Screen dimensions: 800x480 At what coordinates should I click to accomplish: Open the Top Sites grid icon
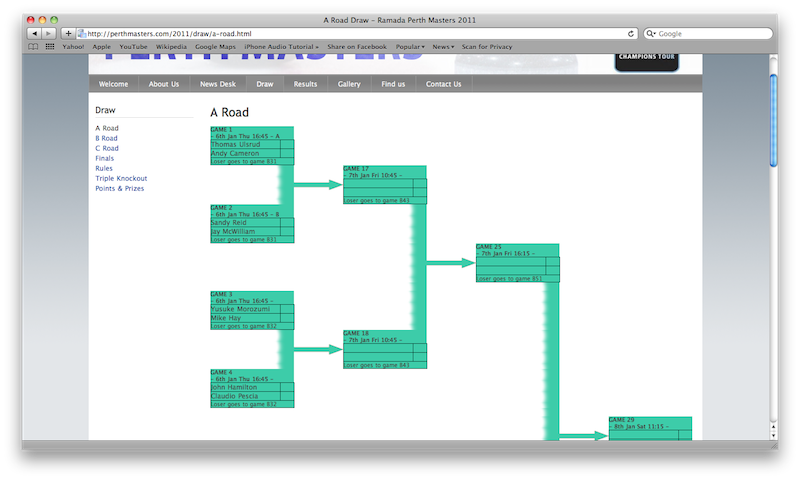[49, 46]
